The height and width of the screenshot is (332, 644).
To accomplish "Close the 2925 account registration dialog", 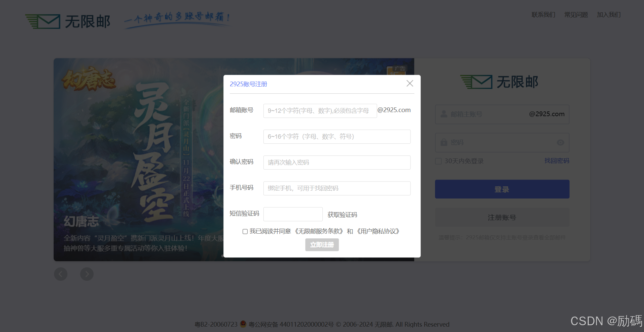I will pyautogui.click(x=410, y=83).
